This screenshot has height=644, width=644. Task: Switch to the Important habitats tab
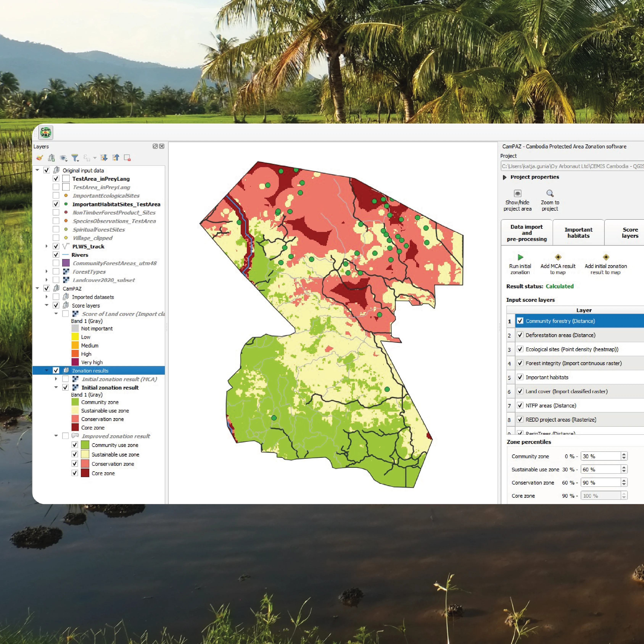tap(578, 232)
